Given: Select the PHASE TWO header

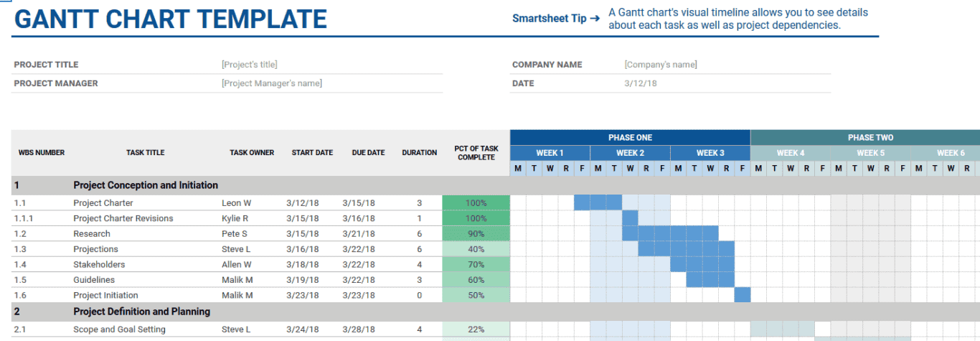Looking at the screenshot, I should (870, 137).
